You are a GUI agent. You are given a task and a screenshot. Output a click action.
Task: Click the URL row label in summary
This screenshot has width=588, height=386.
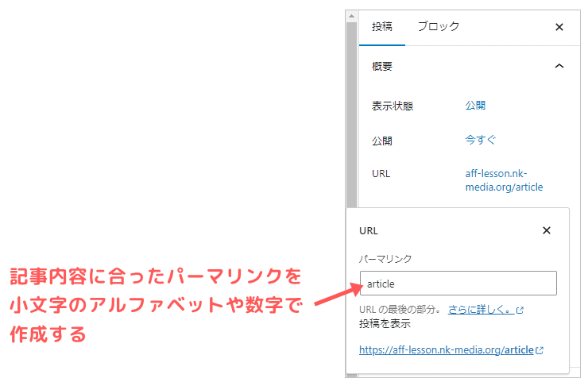(x=381, y=174)
